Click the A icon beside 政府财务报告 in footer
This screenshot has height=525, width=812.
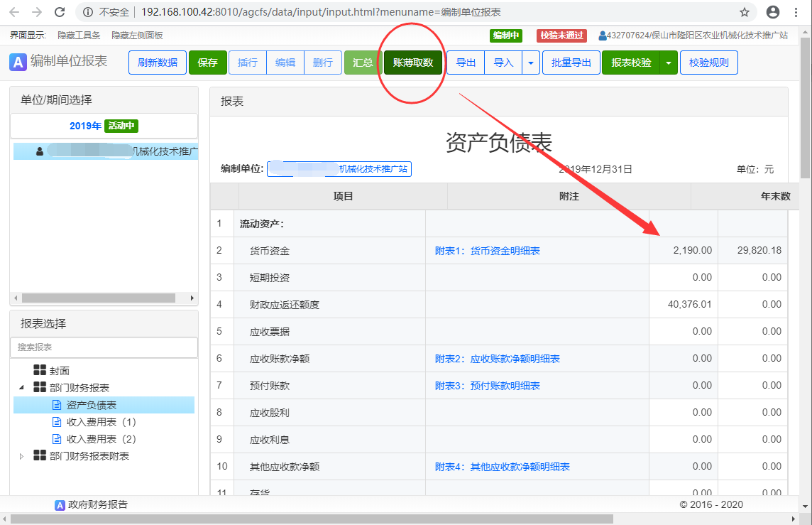[59, 505]
